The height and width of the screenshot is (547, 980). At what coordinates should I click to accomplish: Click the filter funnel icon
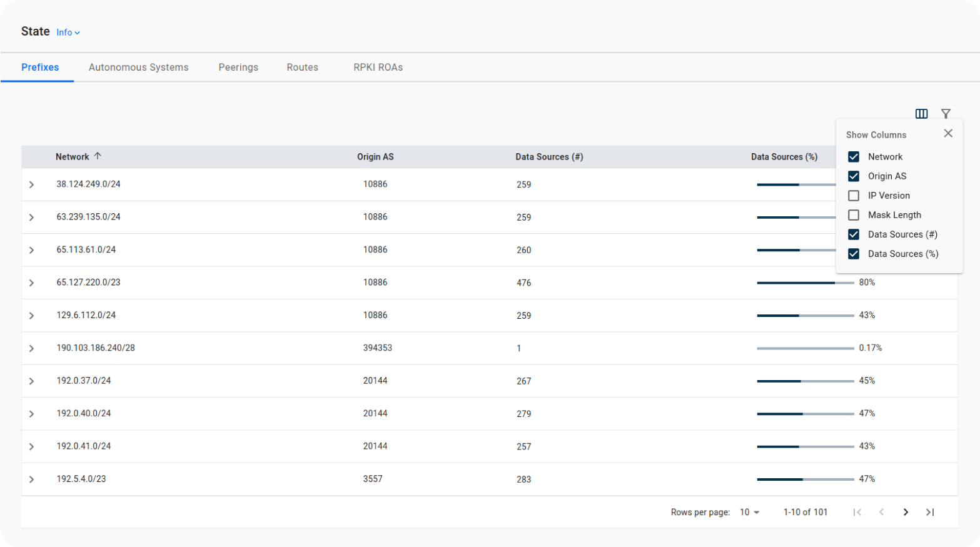pyautogui.click(x=946, y=114)
